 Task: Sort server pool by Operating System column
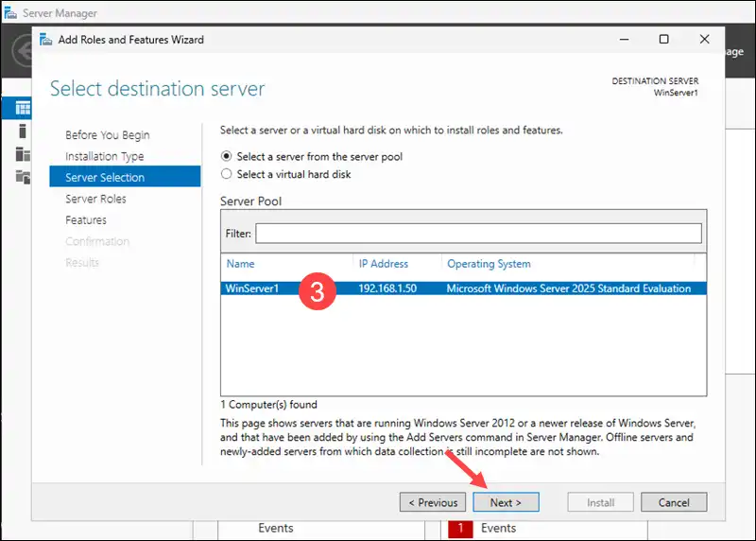click(x=489, y=264)
